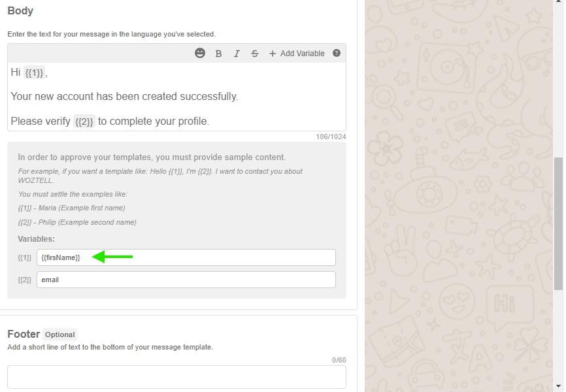Toggle bold formatting in the Body editor
The height and width of the screenshot is (392, 566).
[219, 54]
